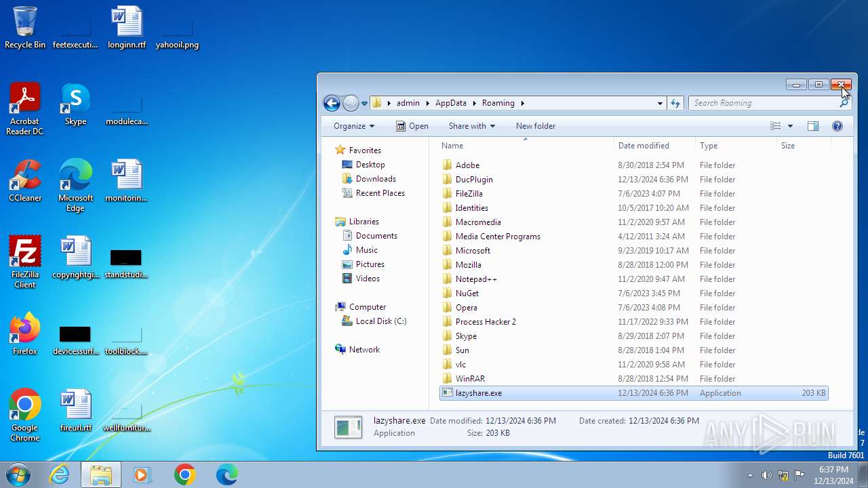Open Documents library in navigation pane
The width and height of the screenshot is (868, 488).
click(376, 236)
